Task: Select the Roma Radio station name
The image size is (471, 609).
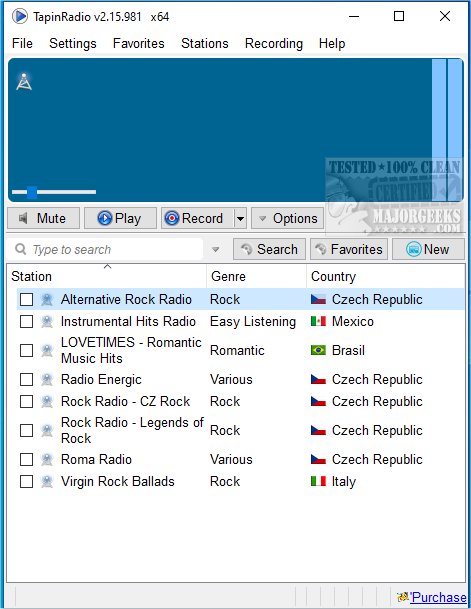Action: coord(96,459)
